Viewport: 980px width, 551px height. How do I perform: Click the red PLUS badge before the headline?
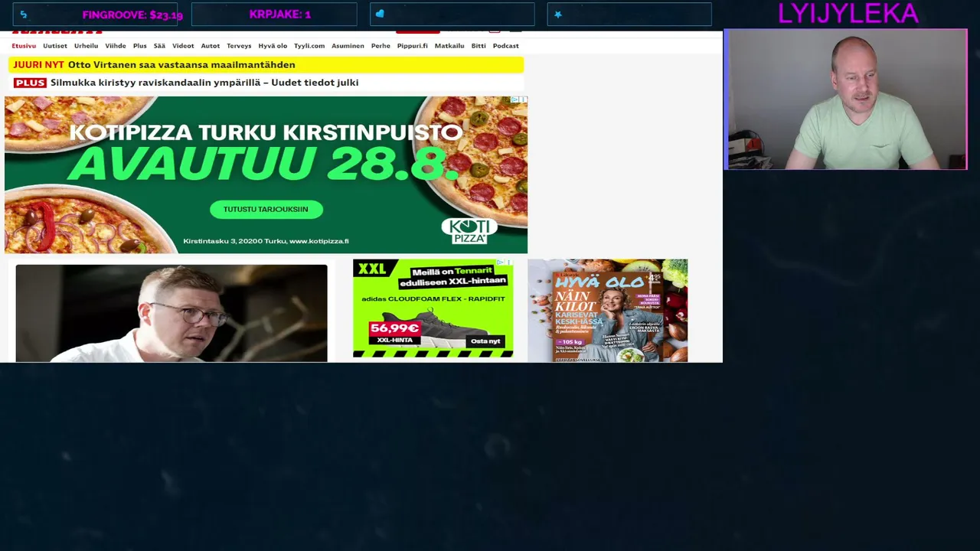[x=30, y=83]
